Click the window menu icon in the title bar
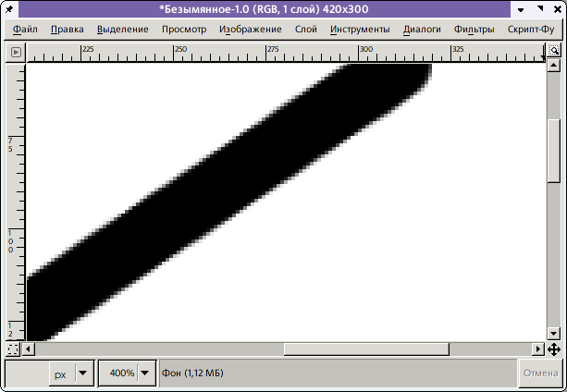 10,9
